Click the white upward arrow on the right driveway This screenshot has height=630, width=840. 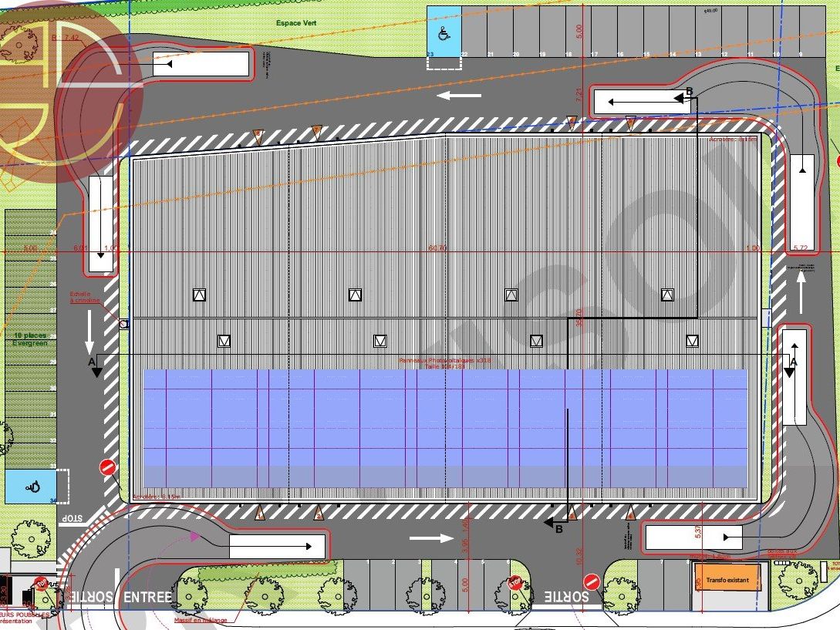(x=801, y=292)
